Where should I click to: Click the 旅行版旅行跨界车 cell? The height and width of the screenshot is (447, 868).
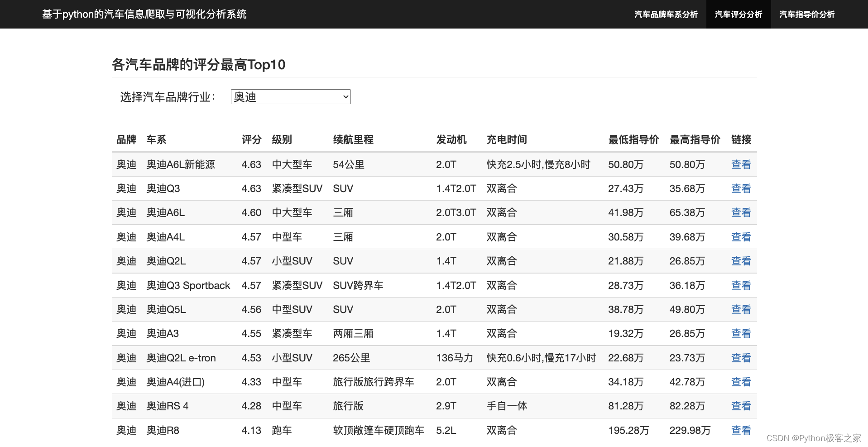(374, 382)
